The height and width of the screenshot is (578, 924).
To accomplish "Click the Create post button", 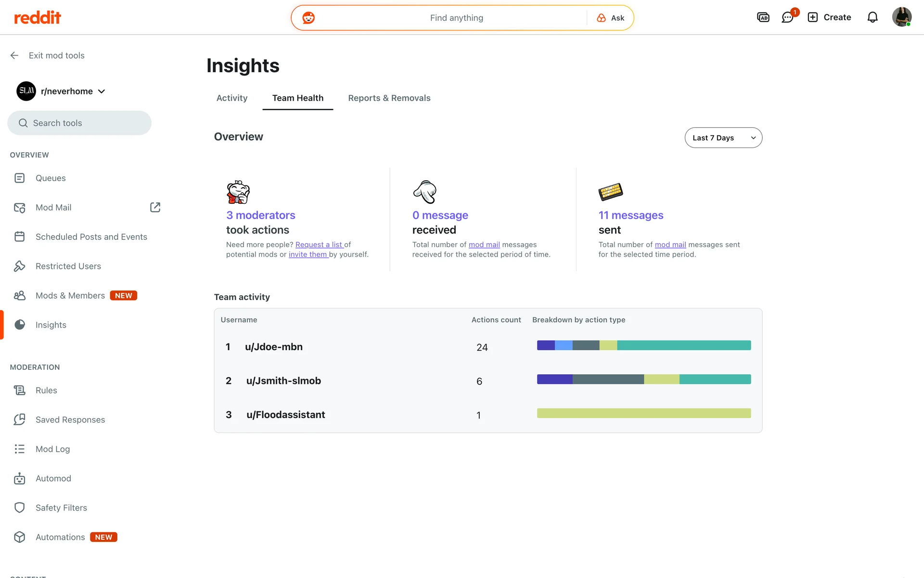I will [x=829, y=17].
